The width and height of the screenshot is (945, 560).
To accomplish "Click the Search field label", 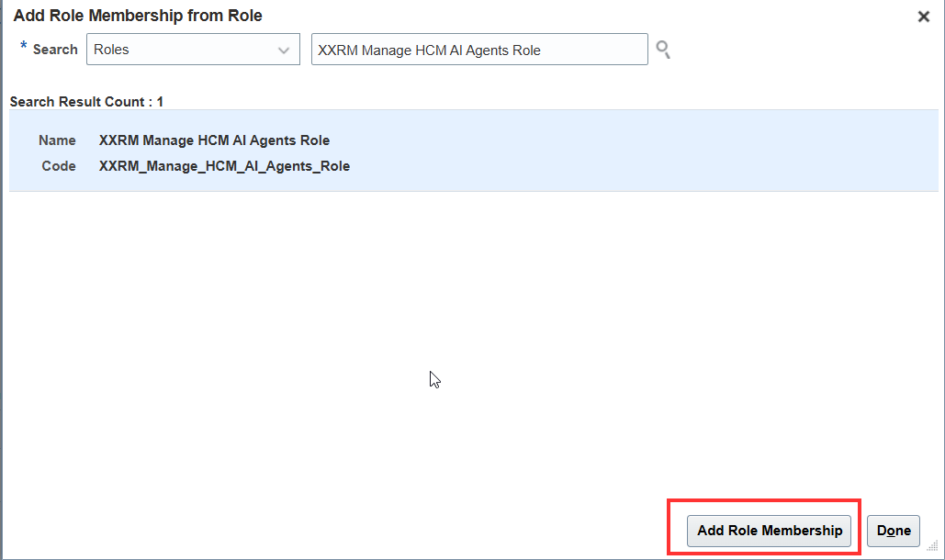I will pos(55,50).
